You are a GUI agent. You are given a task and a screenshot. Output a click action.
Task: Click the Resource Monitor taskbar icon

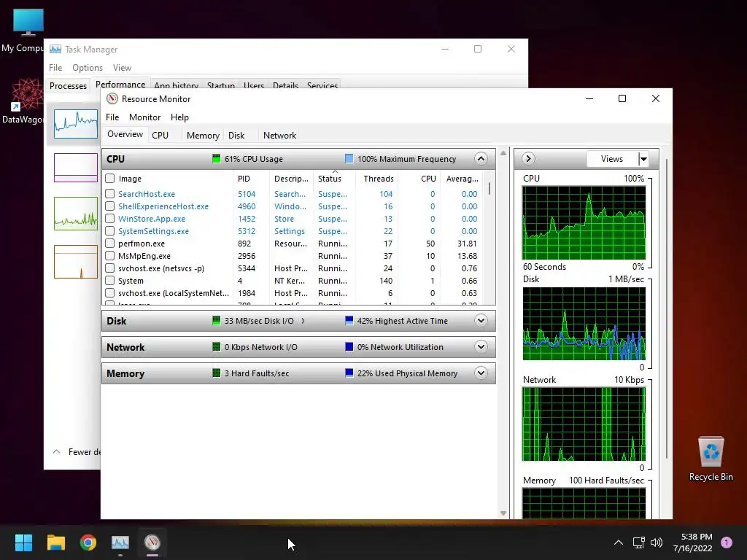click(152, 542)
